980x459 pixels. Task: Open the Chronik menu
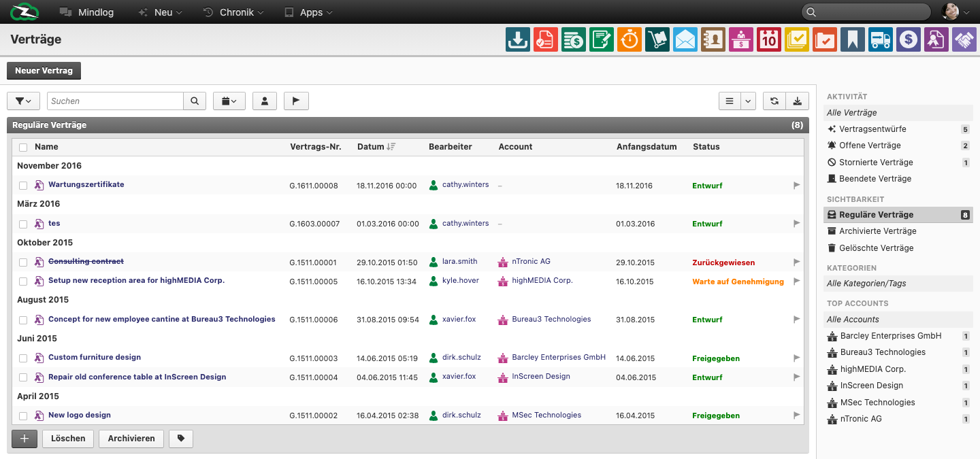click(x=233, y=12)
